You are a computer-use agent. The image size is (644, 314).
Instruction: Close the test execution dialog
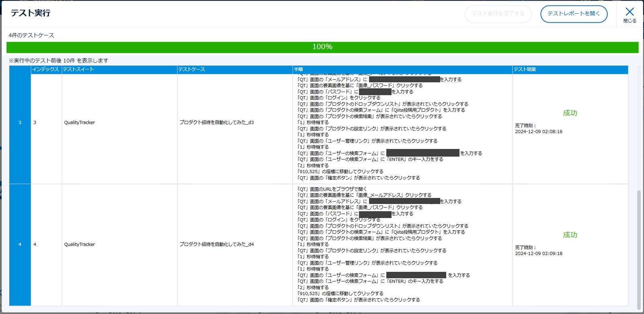[x=630, y=15]
